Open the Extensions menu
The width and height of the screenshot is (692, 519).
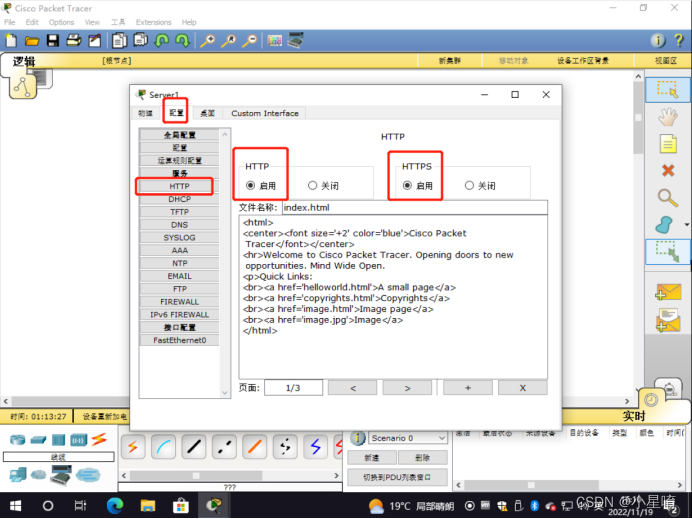tap(153, 22)
